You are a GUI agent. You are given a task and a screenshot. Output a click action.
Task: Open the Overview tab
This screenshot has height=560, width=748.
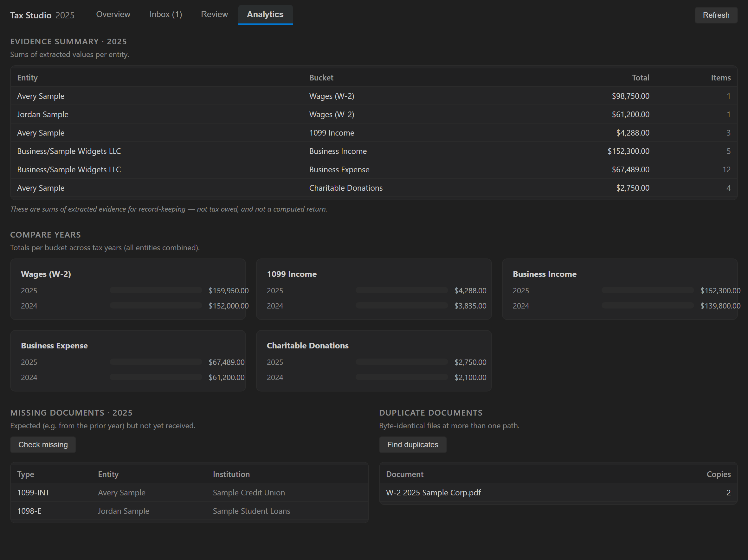[113, 14]
